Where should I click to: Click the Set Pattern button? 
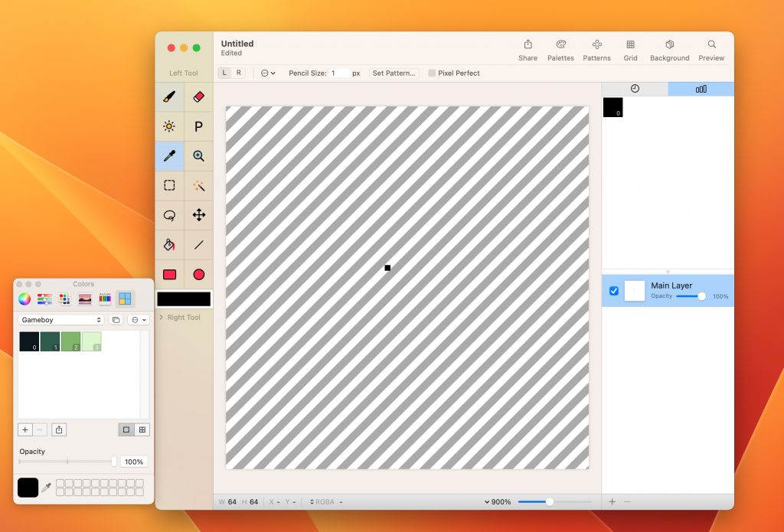pos(394,73)
